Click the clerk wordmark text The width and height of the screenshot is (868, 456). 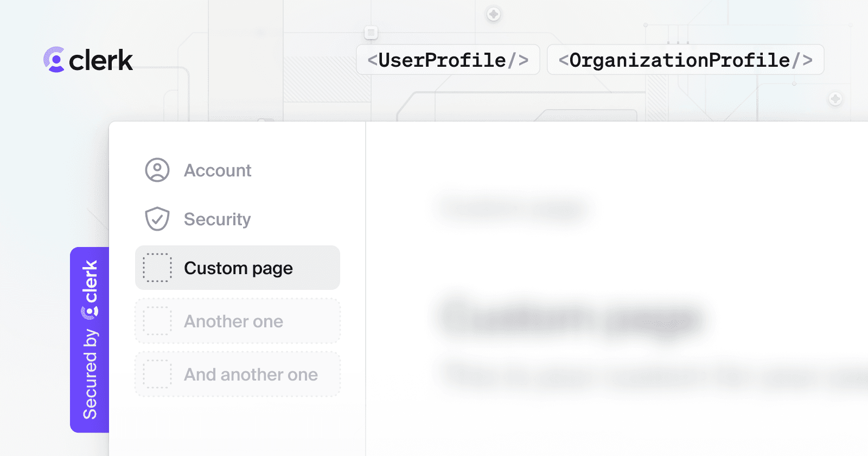point(101,60)
